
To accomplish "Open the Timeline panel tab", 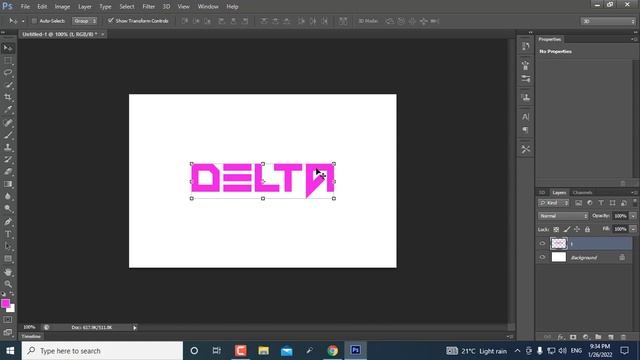I will click(31, 336).
